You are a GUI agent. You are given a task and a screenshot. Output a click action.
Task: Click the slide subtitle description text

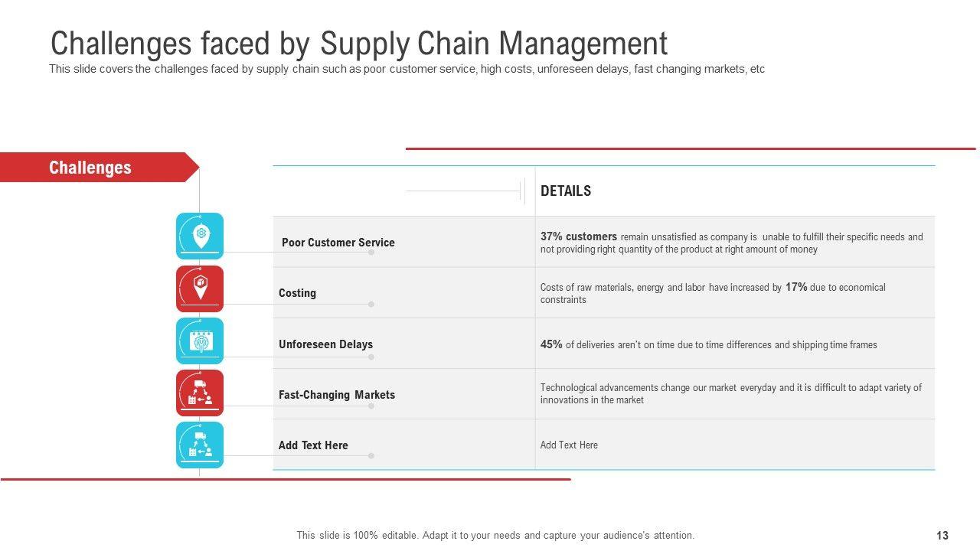pos(407,69)
